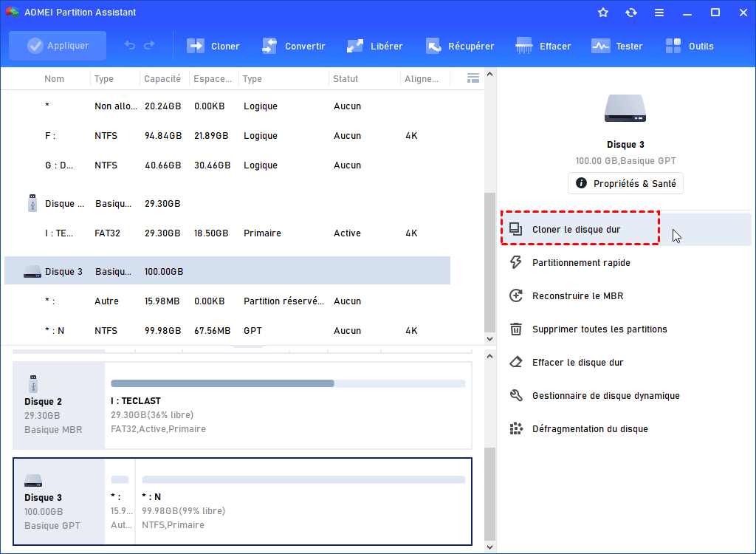Click Partitionnement rapide option
The width and height of the screenshot is (756, 554).
pos(626,262)
